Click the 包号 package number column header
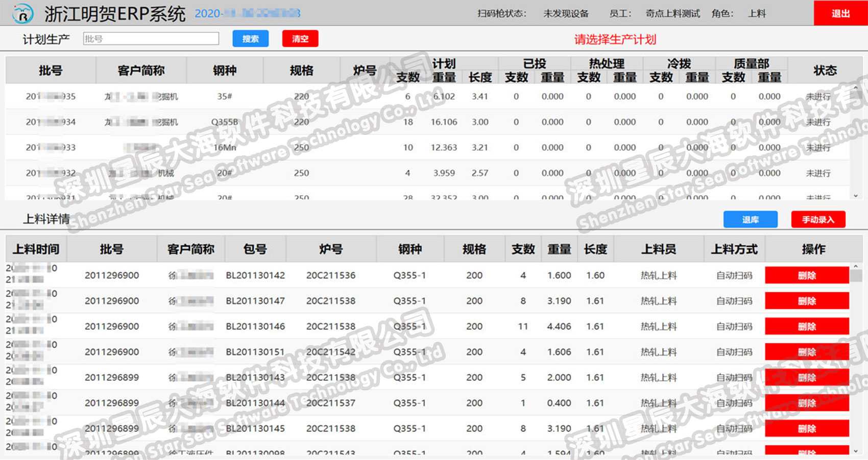The width and height of the screenshot is (868, 460). coord(255,249)
